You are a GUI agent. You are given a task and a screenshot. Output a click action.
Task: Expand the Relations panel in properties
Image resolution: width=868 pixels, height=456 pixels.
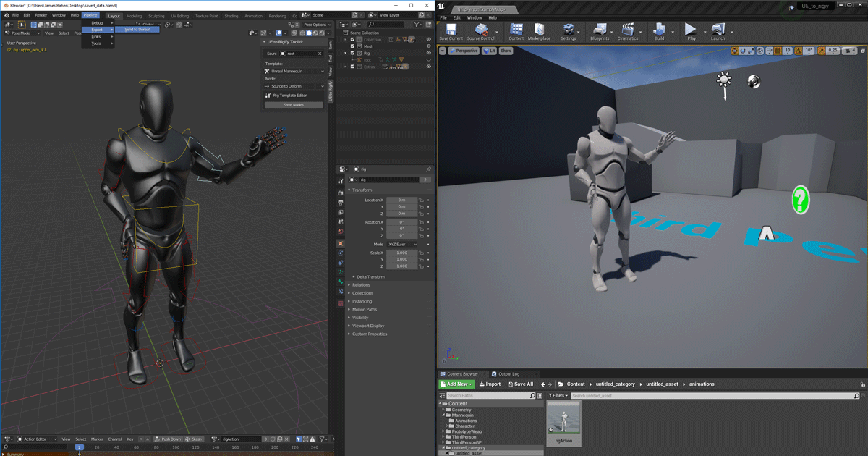[x=361, y=285]
